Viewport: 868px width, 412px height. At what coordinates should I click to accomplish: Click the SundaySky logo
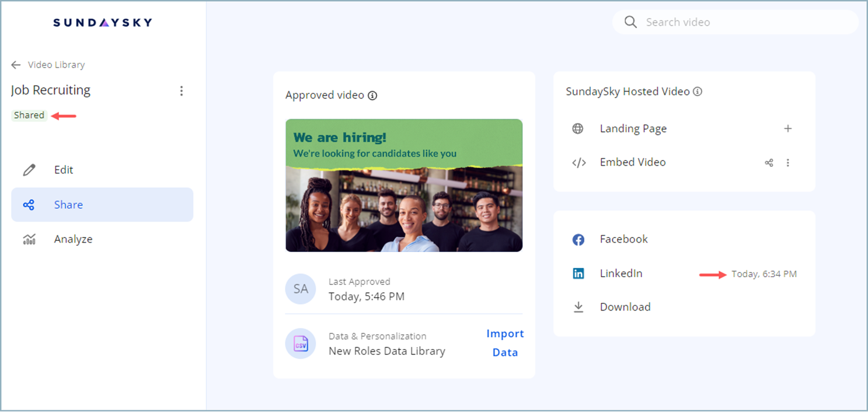(x=103, y=22)
